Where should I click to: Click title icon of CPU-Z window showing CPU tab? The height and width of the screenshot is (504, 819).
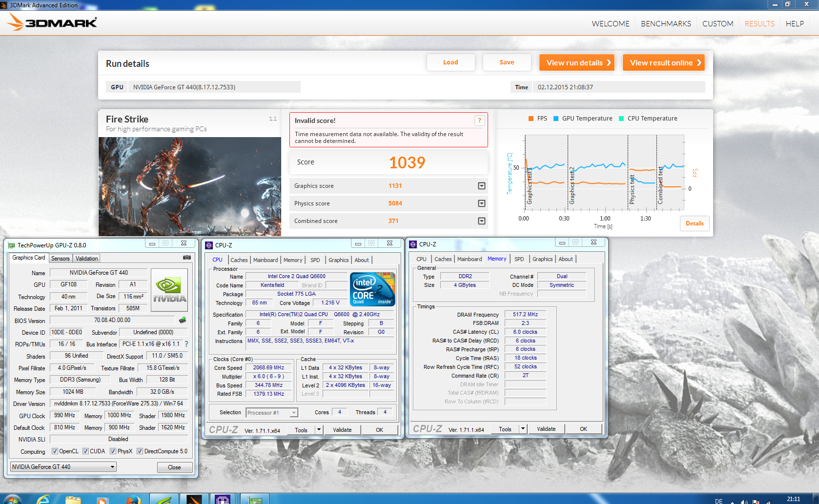click(209, 245)
